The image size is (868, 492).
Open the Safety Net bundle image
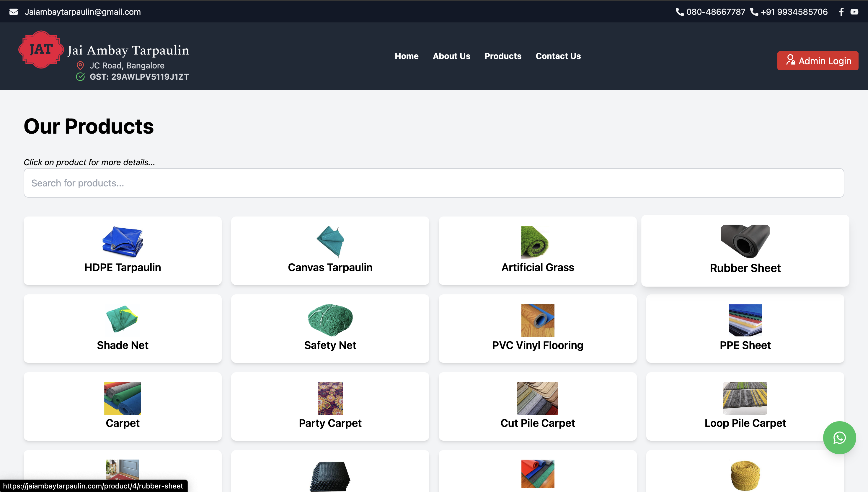[330, 320]
